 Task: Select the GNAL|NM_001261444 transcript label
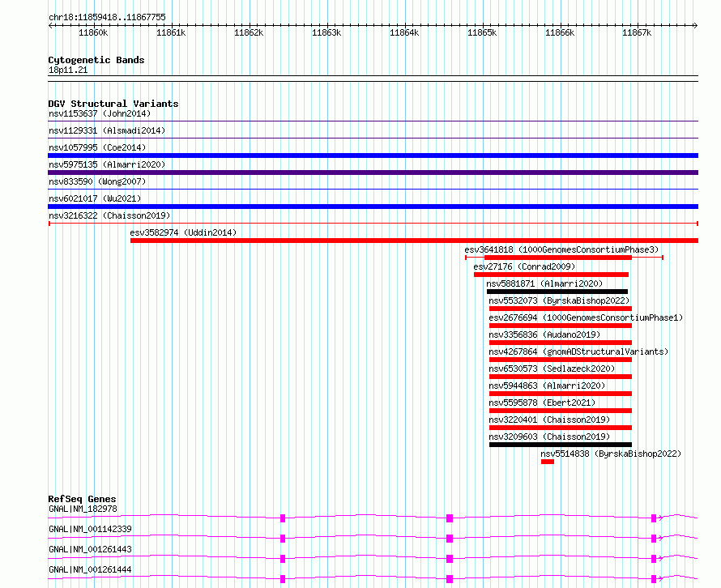click(90, 569)
